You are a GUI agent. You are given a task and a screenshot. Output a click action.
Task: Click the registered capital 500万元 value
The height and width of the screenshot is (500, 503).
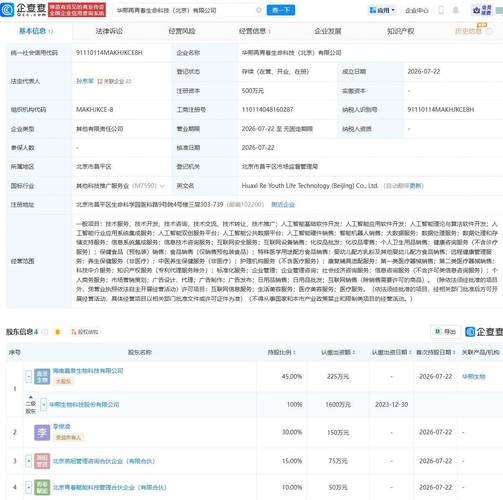(x=253, y=91)
